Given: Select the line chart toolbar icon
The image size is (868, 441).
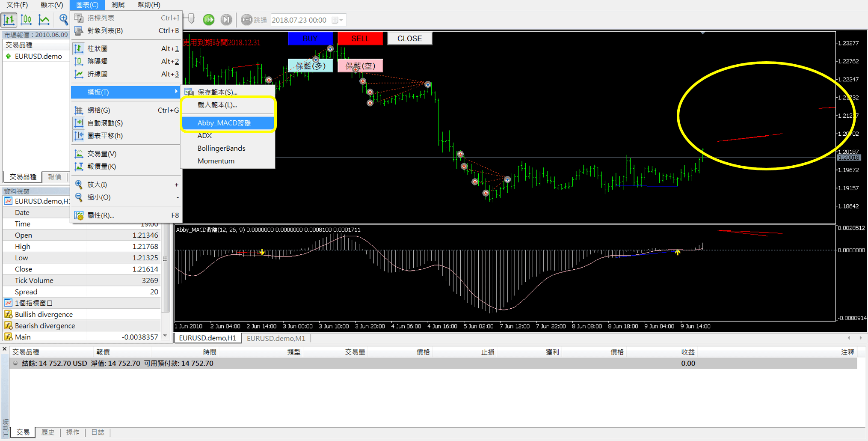Looking at the screenshot, I should point(44,20).
